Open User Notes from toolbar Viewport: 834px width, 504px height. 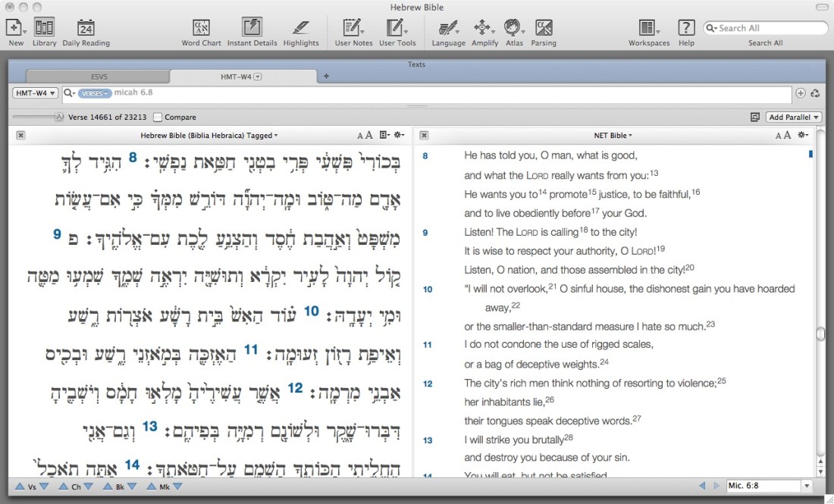353,29
